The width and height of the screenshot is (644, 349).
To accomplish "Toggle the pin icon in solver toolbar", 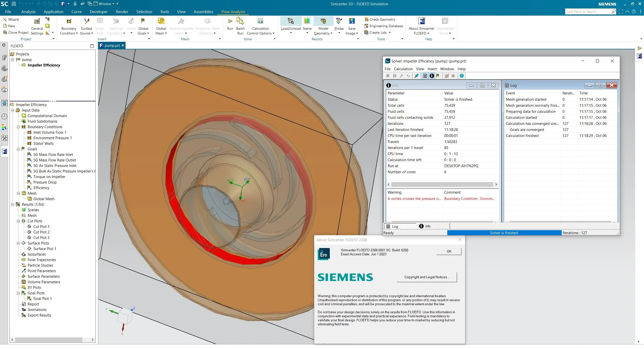I will [x=416, y=76].
